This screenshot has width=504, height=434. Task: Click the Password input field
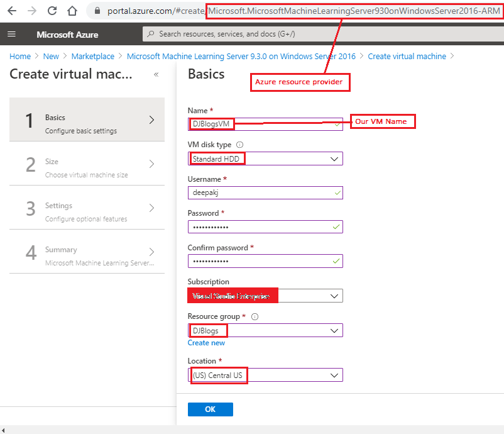265,227
